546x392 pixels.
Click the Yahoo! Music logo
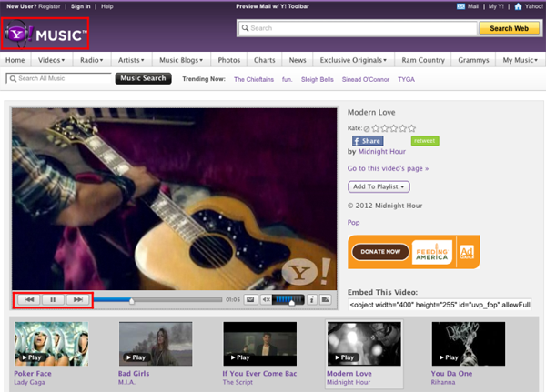[x=45, y=36]
